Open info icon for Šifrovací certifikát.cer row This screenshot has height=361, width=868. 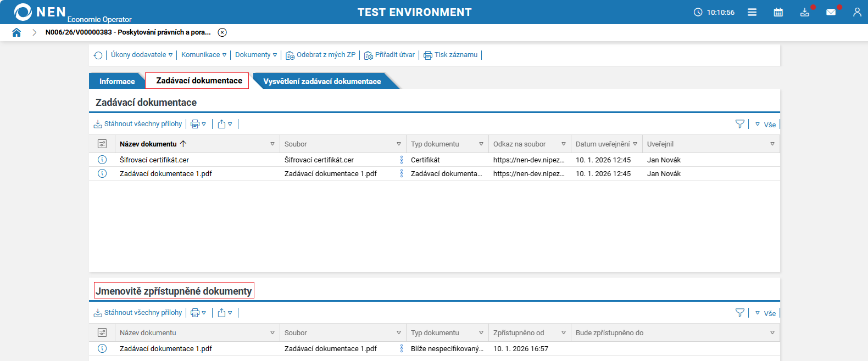[102, 160]
